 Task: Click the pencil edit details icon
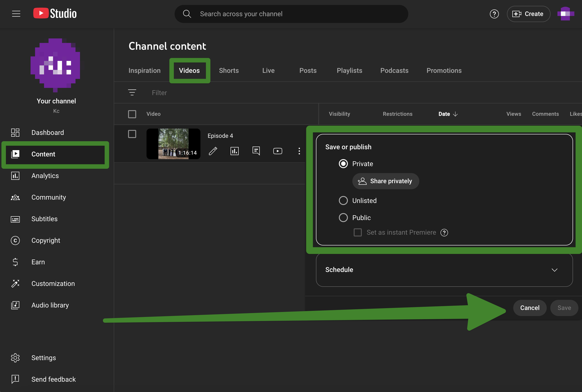[x=213, y=151]
